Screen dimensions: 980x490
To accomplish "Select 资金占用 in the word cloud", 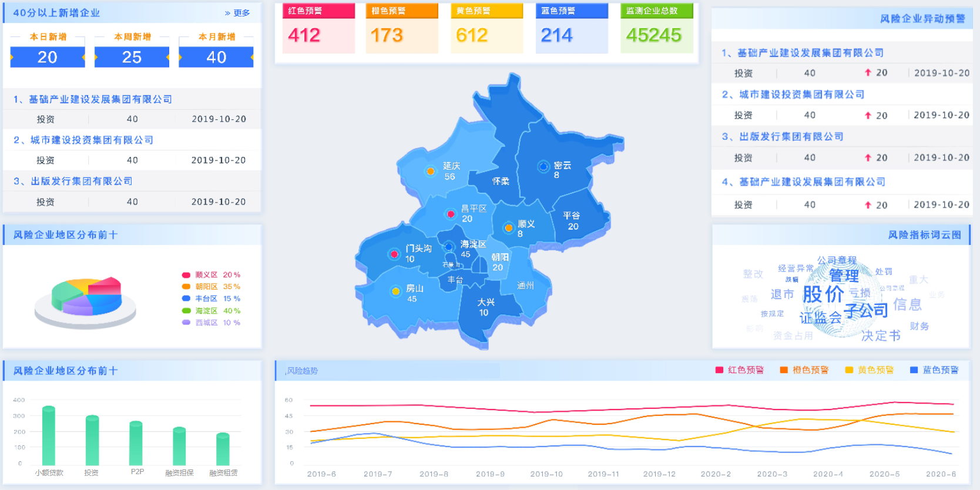I will tap(793, 335).
